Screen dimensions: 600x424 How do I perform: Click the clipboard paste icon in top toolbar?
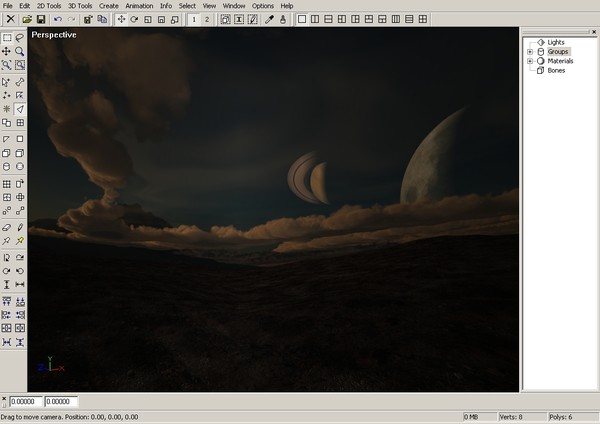[x=88, y=19]
